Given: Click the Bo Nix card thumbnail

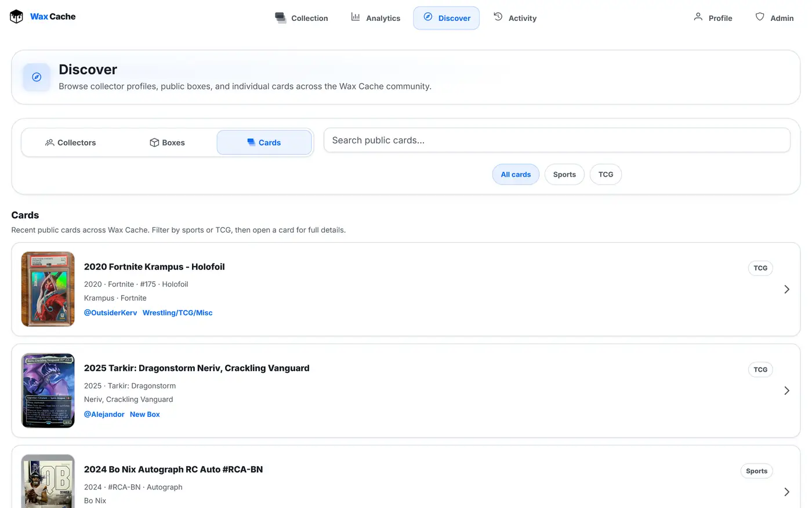Looking at the screenshot, I should 48,481.
